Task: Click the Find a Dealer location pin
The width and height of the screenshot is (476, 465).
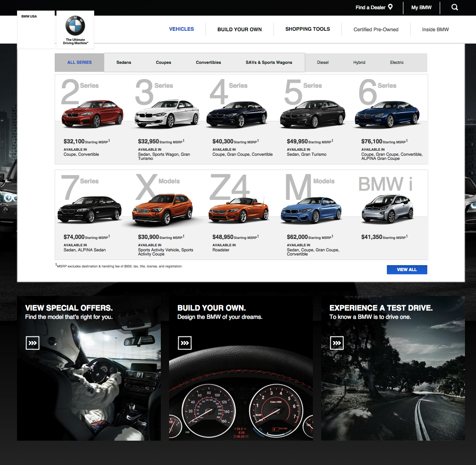Action: point(391,7)
